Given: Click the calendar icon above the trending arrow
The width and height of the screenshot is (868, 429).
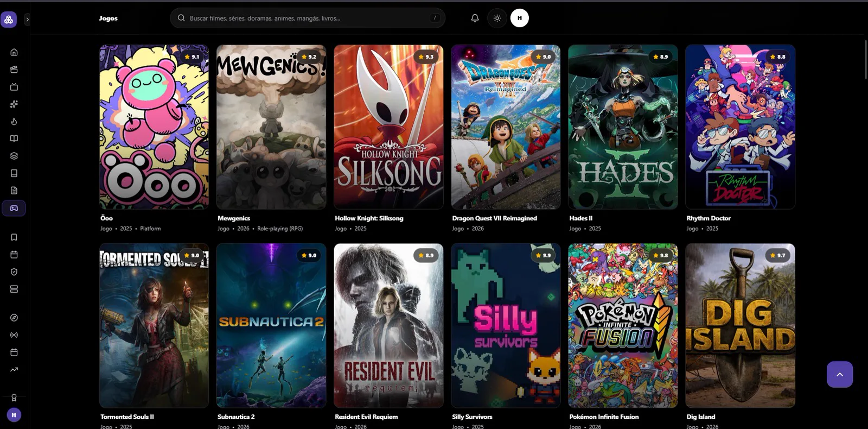Looking at the screenshot, I should click(x=14, y=352).
